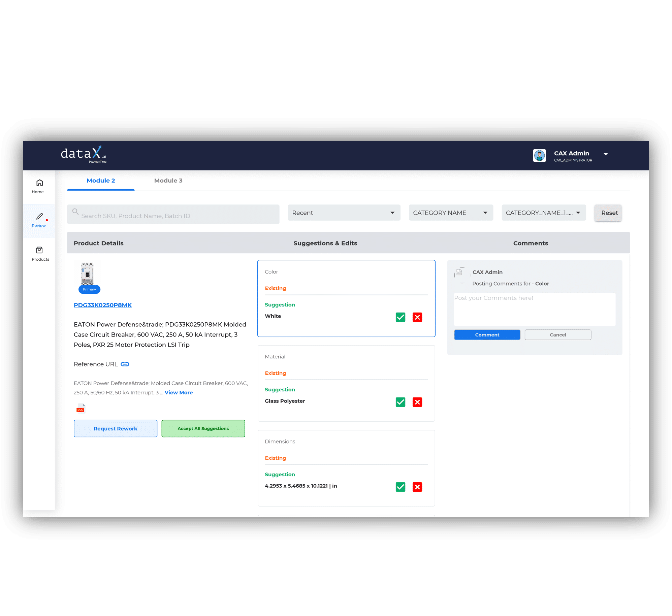The image size is (672, 616).
Task: Click the Request Rework button
Action: point(115,428)
